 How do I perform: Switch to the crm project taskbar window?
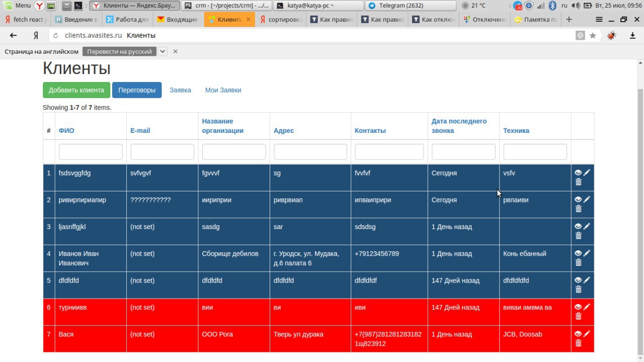click(227, 6)
